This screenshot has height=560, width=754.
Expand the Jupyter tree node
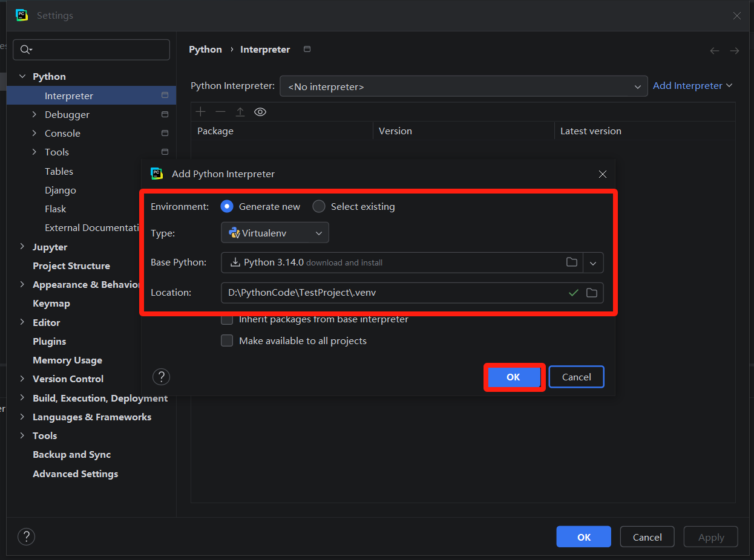(22, 247)
